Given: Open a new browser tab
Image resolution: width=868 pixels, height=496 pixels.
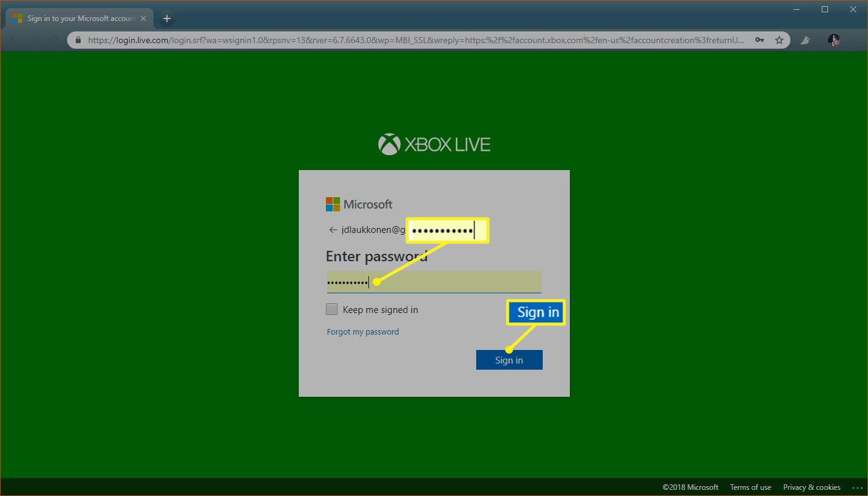Looking at the screenshot, I should click(x=166, y=18).
